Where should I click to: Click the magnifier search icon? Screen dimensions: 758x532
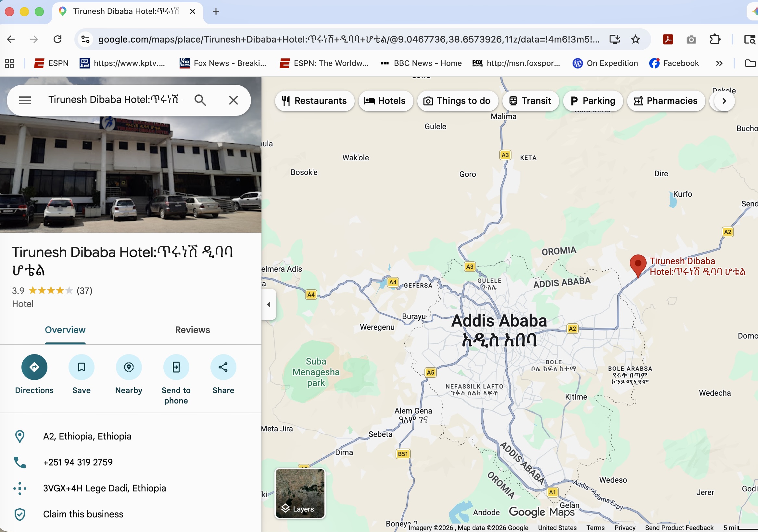200,100
